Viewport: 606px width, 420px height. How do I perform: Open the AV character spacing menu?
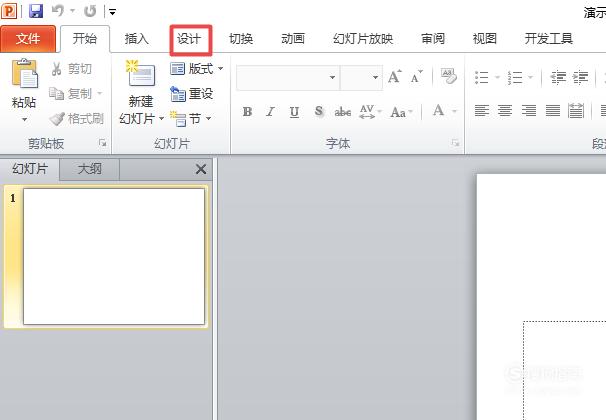[370, 112]
